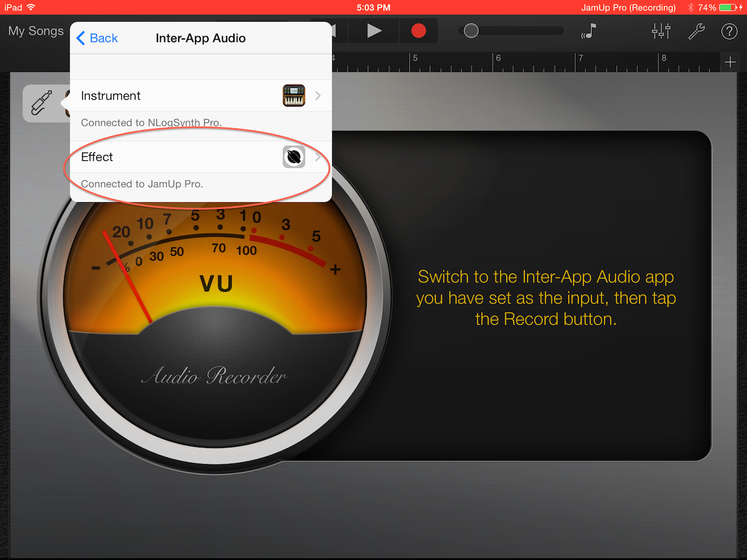
Task: Tap the "Inter-App Audio" popover title
Action: click(x=201, y=38)
